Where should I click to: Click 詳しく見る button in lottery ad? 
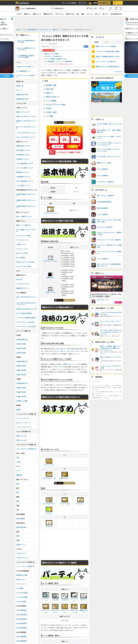tap(71, 146)
